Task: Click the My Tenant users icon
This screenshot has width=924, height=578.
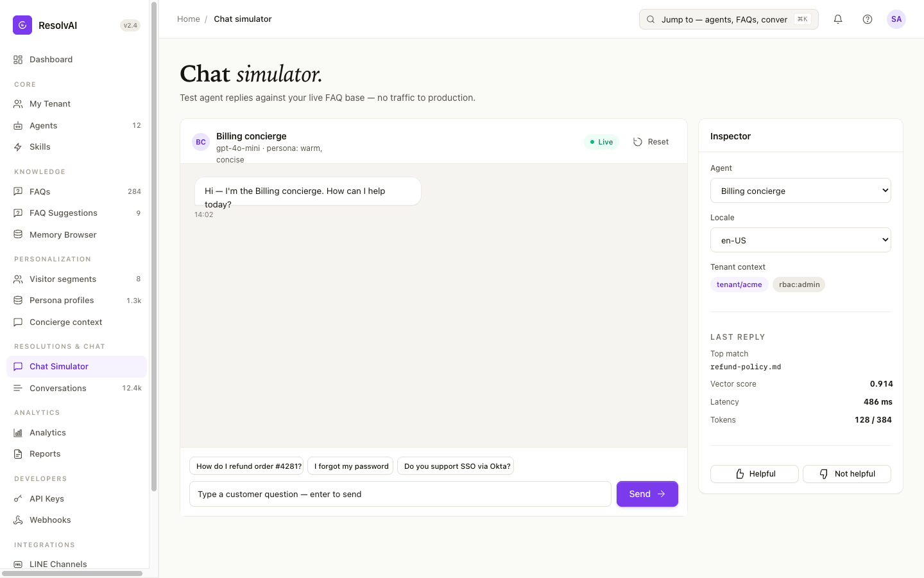Action: (18, 104)
